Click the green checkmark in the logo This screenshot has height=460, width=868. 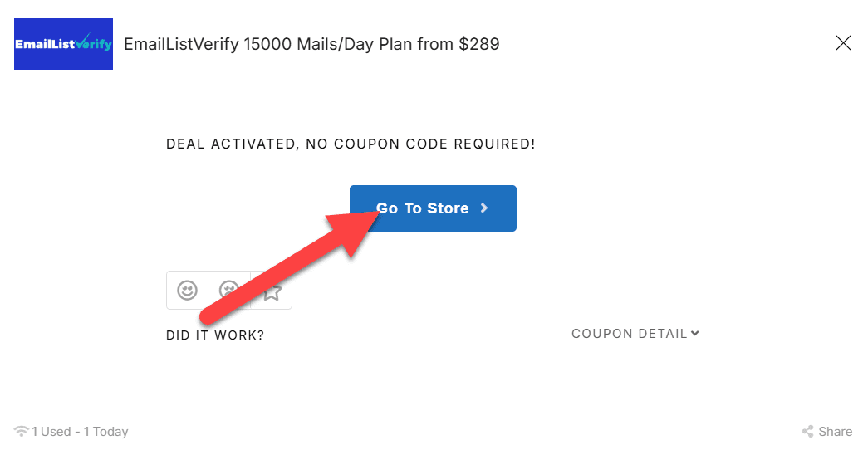coord(82,41)
